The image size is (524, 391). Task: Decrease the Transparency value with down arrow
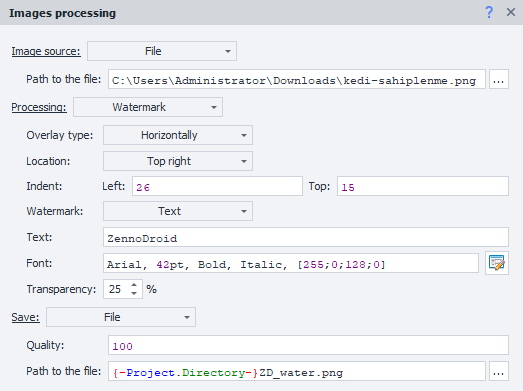(x=134, y=293)
